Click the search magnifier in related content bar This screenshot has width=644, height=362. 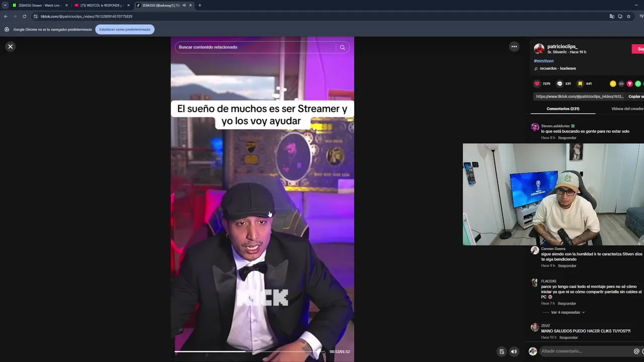342,47
